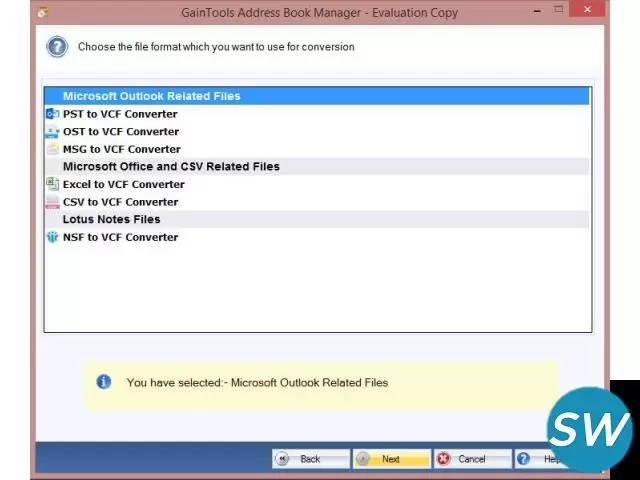Click the blue info icon in yellow bar

(103, 382)
